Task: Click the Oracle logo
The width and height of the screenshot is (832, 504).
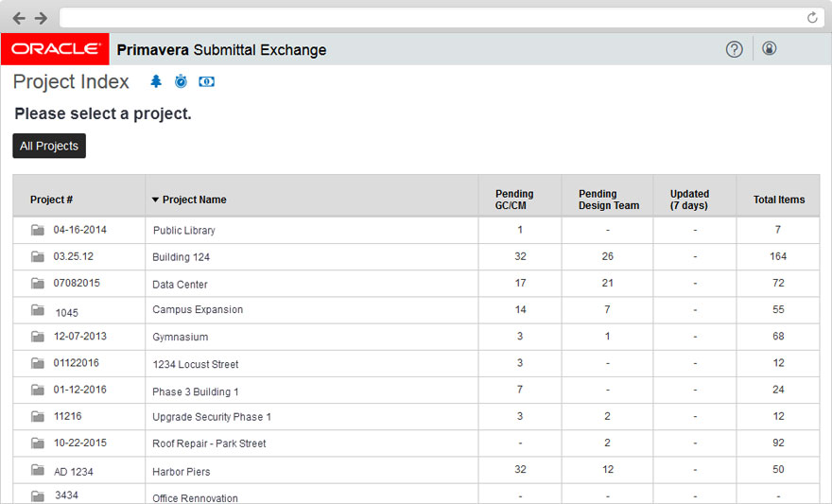Action: pyautogui.click(x=56, y=49)
